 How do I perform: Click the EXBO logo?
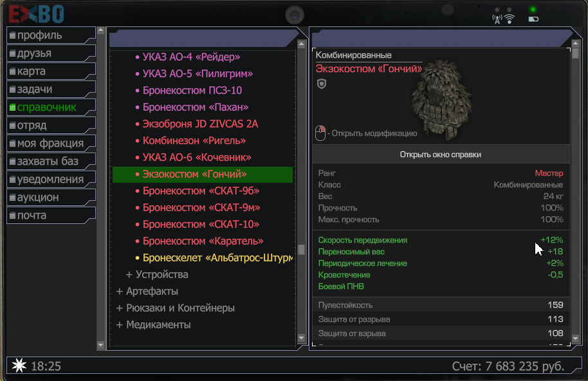coord(37,14)
